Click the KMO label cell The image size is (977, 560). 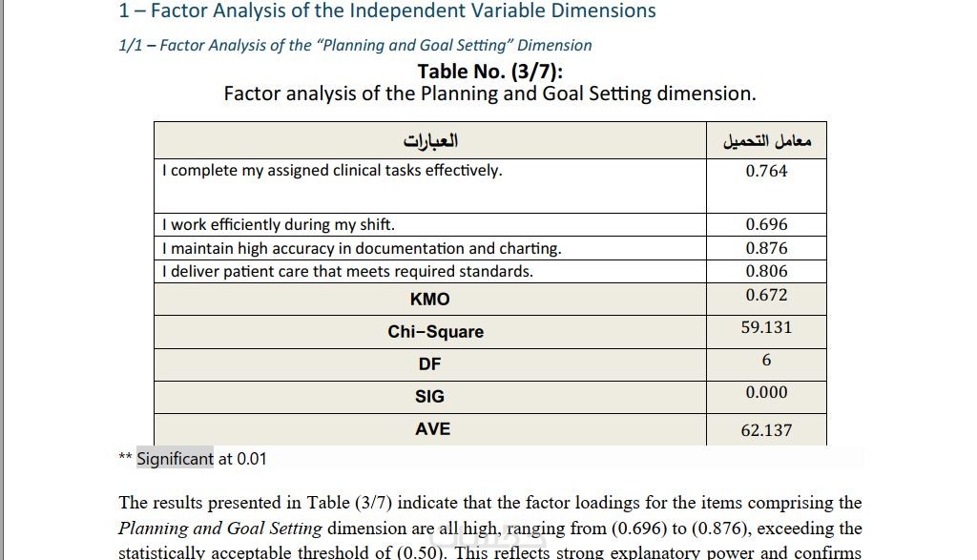(x=430, y=300)
